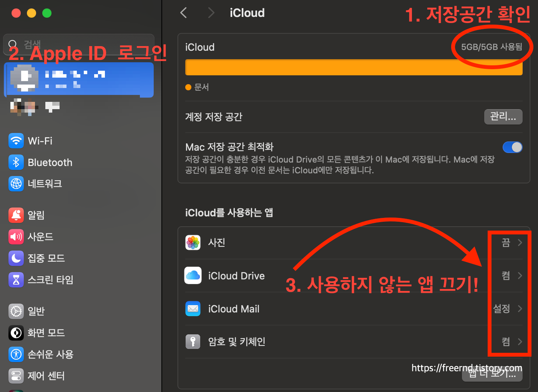538x392 pixels.
Task: Click the 스크린 타임 hourglass icon
Action: point(16,280)
